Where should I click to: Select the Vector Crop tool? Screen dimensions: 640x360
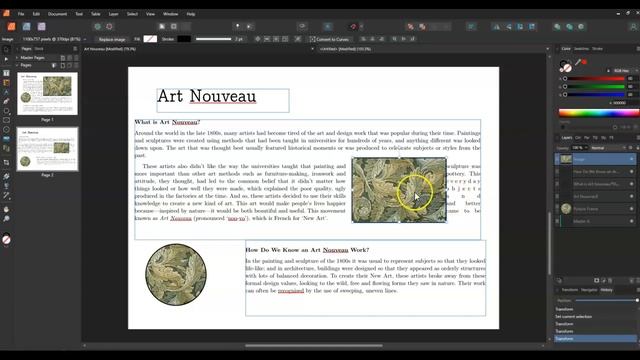click(x=6, y=163)
